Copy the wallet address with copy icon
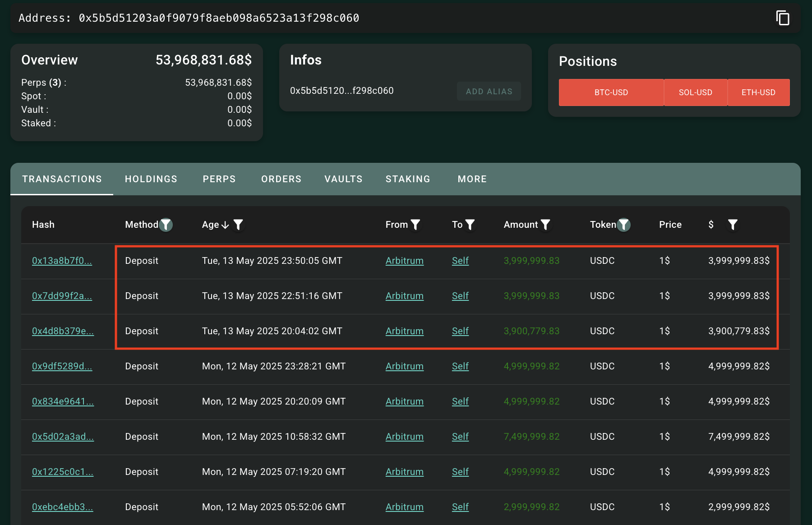 pos(783,18)
